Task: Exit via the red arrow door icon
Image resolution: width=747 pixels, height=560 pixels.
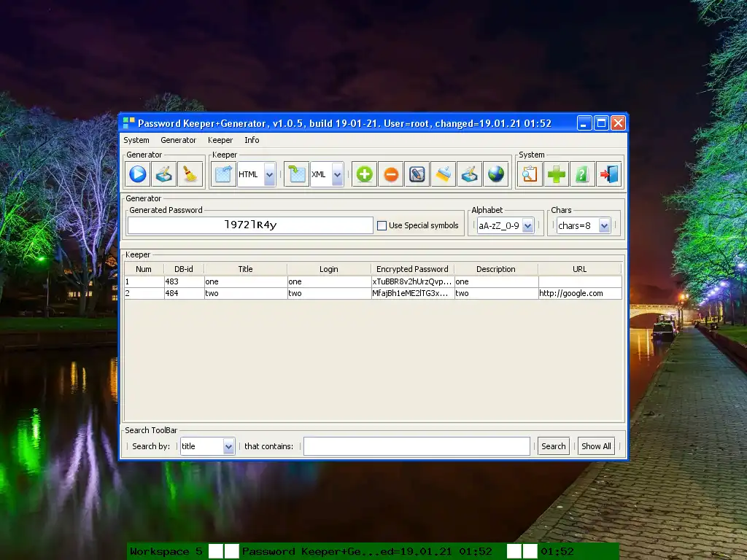Action: pyautogui.click(x=609, y=174)
